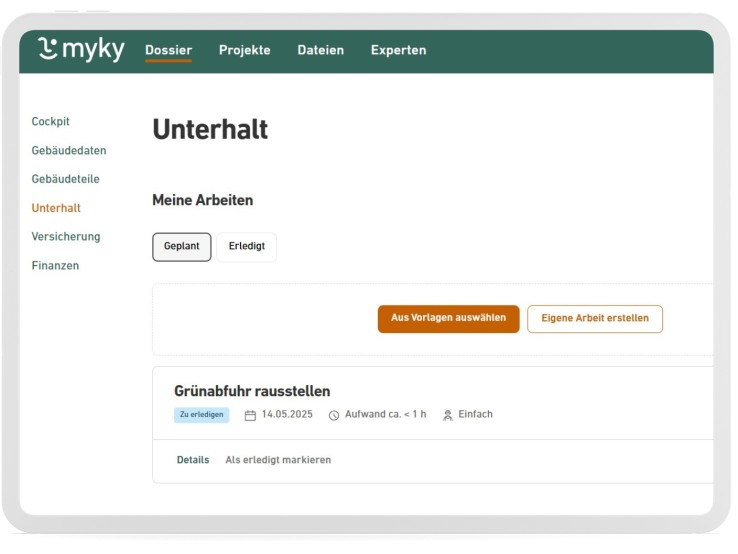Click the myky logo
This screenshot has width=738, height=554.
tap(80, 50)
